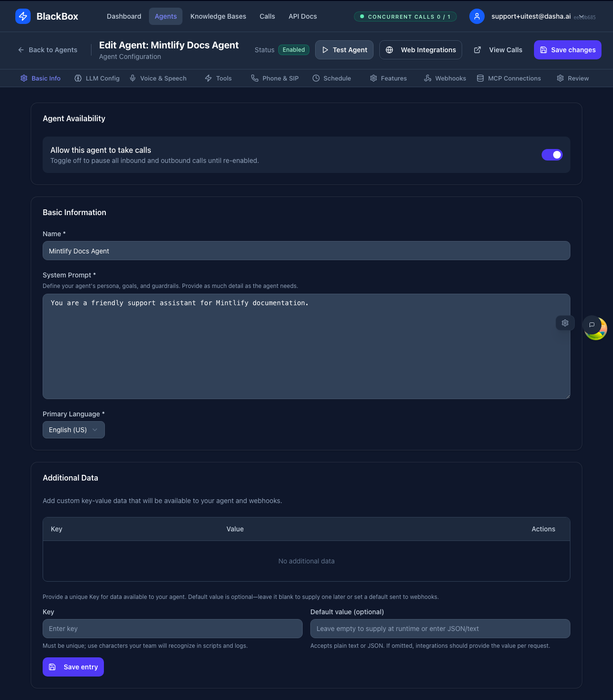Open the Primary Language dropdown
Image resolution: width=613 pixels, height=700 pixels.
[x=73, y=430]
